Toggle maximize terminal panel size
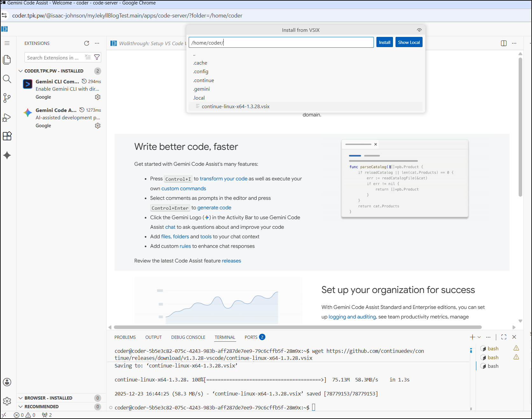The image size is (532, 419). [x=504, y=337]
